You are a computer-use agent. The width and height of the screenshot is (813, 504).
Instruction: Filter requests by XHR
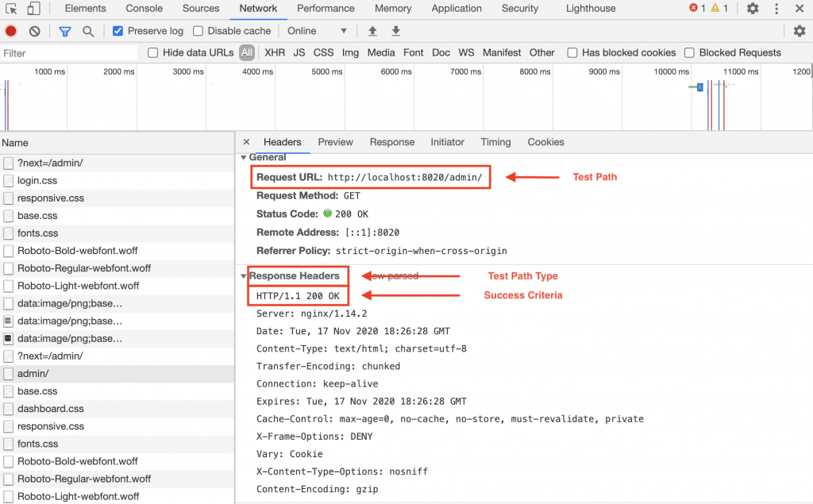(274, 53)
